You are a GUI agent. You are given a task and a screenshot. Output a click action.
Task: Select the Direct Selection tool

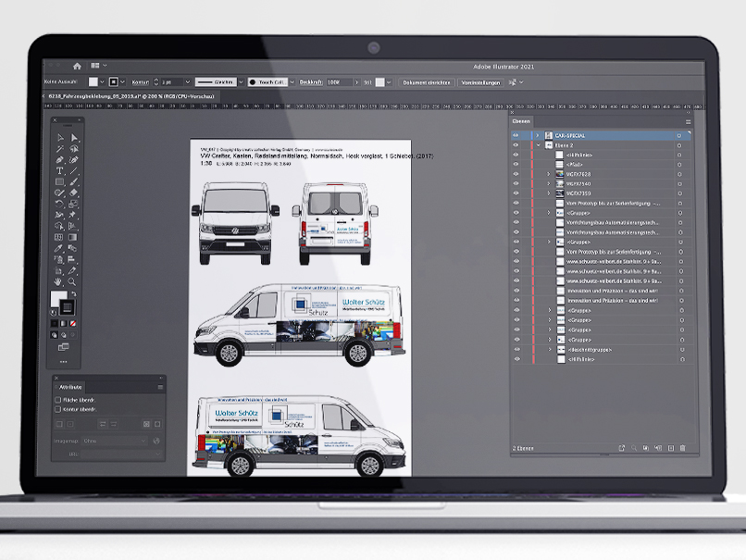coord(74,138)
